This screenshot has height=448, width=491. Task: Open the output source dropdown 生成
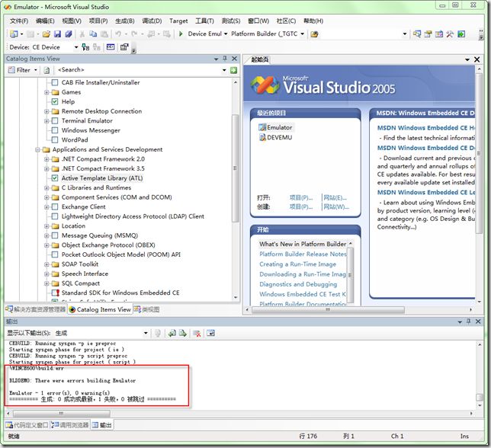click(x=146, y=333)
